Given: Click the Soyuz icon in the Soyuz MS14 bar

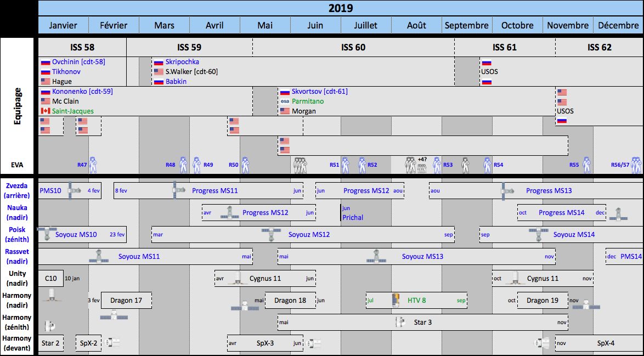Looking at the screenshot, I should click(539, 234).
